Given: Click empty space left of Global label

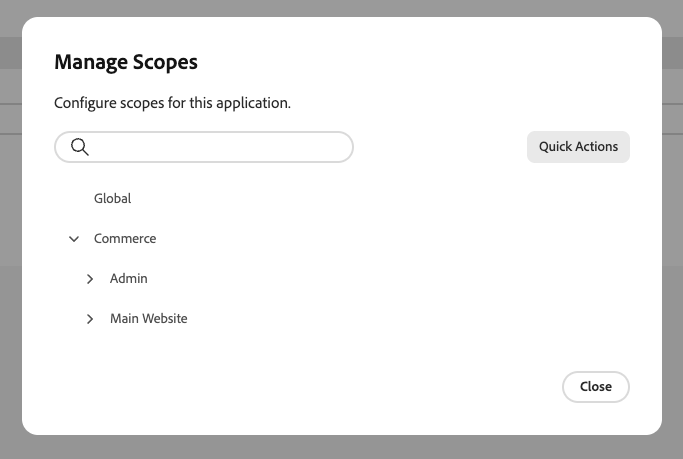Looking at the screenshot, I should pos(72,199).
